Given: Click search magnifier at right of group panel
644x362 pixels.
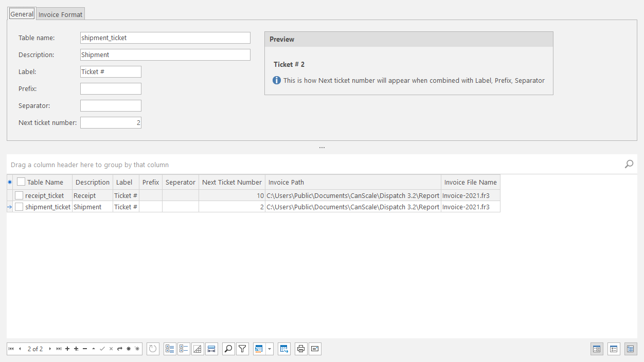Looking at the screenshot, I should (x=629, y=165).
